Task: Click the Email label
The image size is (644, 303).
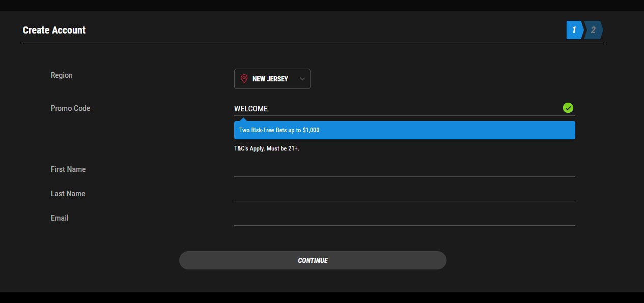Action: click(60, 218)
